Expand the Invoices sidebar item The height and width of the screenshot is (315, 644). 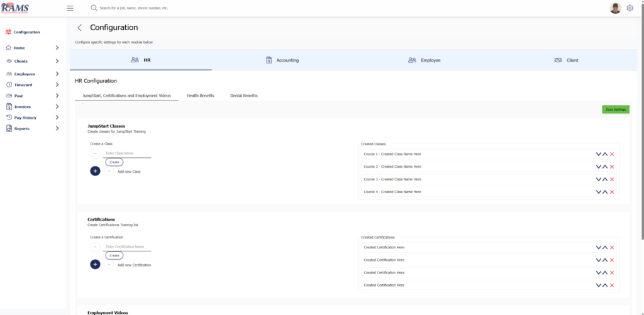[57, 106]
